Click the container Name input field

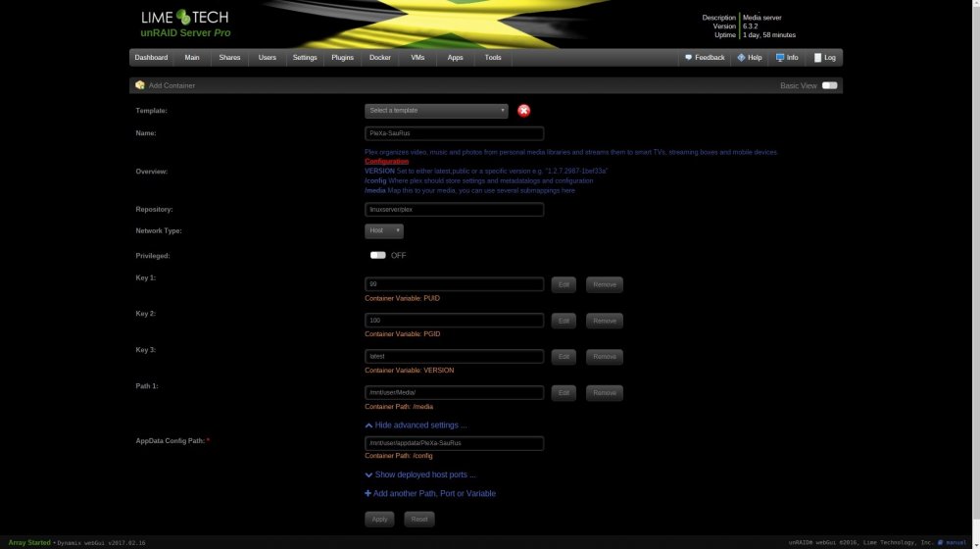pos(455,133)
